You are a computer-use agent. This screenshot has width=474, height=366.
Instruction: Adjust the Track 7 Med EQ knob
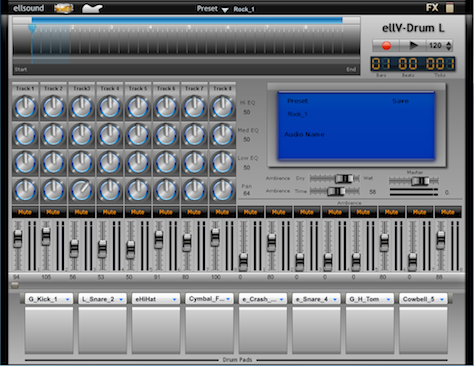click(194, 135)
